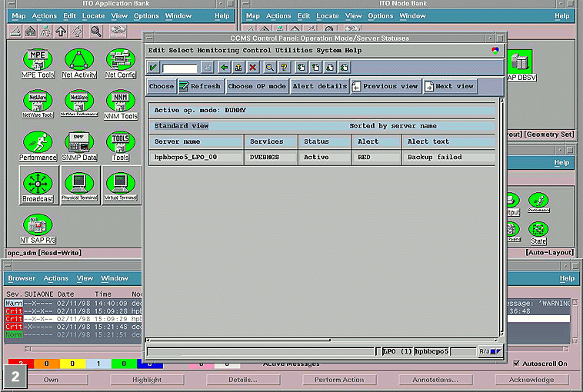The height and width of the screenshot is (392, 583).
Task: Toggle the Autoscroll On checkbox
Action: coord(518,364)
